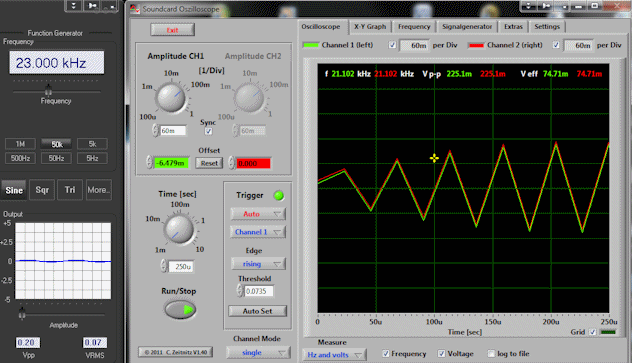Click the time 250u value field
This screenshot has width=632, height=363.
pos(181,267)
